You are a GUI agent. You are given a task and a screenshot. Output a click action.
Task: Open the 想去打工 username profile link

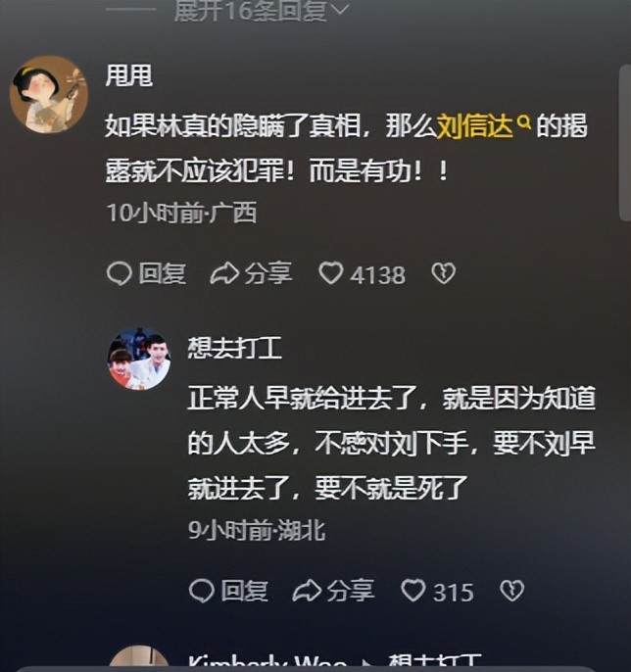235,348
